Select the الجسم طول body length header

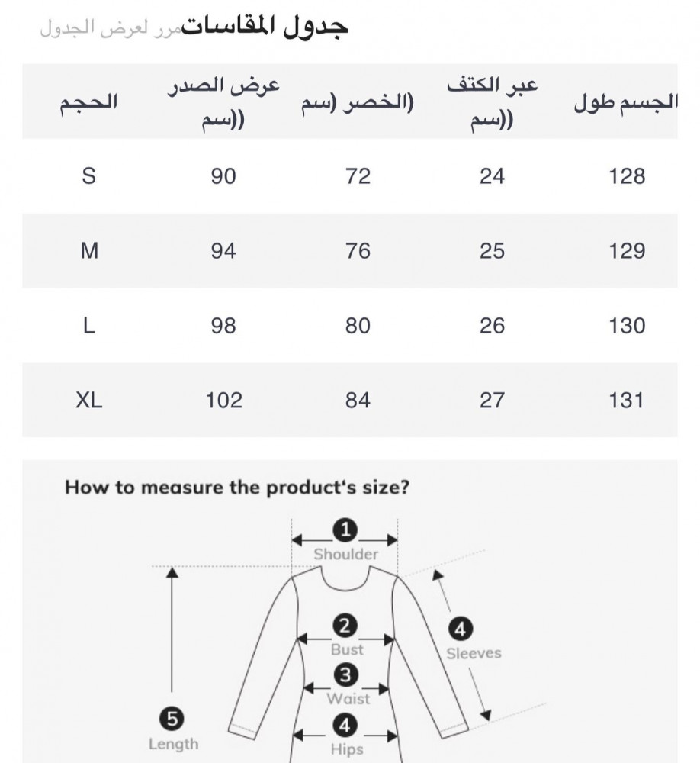(x=625, y=104)
